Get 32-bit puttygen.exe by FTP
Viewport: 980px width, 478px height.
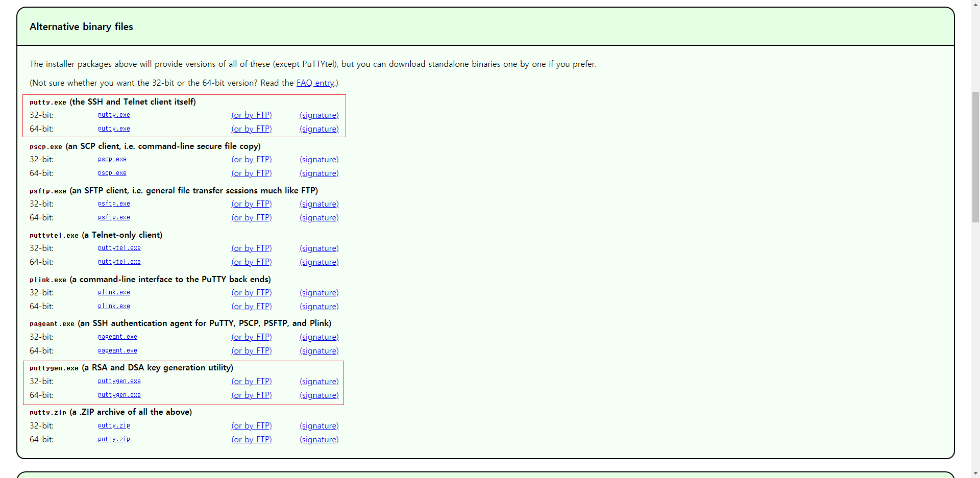(x=252, y=381)
